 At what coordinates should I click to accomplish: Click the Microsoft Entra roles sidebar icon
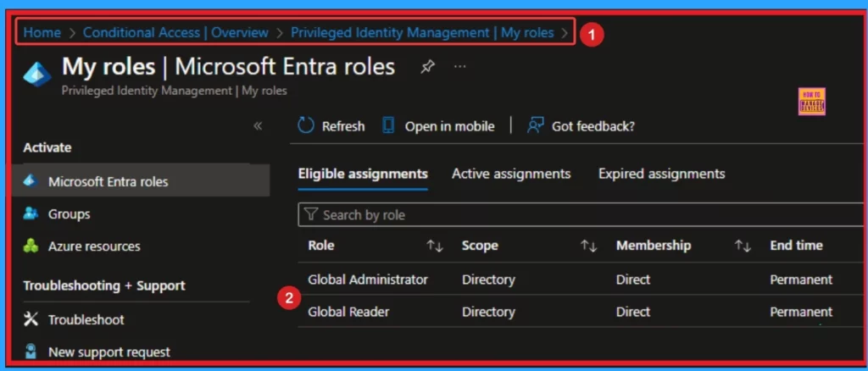tap(31, 180)
